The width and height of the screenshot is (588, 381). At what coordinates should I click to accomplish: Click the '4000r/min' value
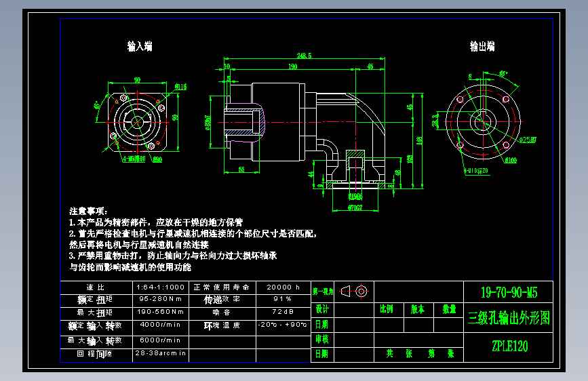pos(160,325)
